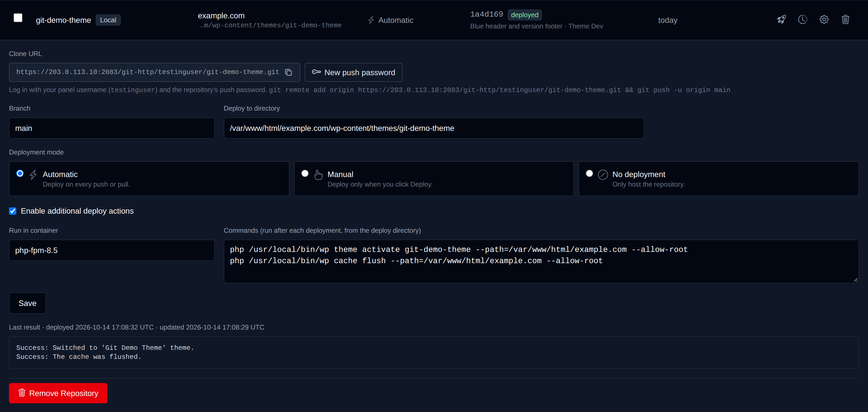This screenshot has width=868, height=412.
Task: Click the trash icon in repository row
Action: click(x=845, y=20)
